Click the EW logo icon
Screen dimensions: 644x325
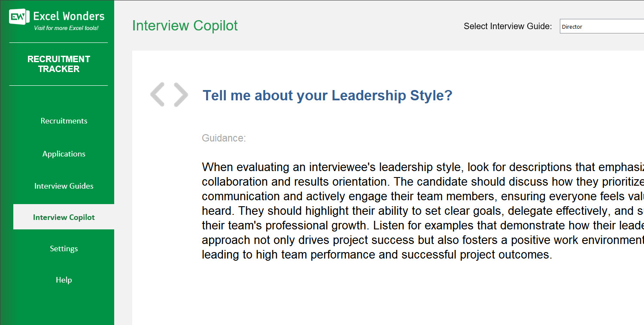[19, 17]
